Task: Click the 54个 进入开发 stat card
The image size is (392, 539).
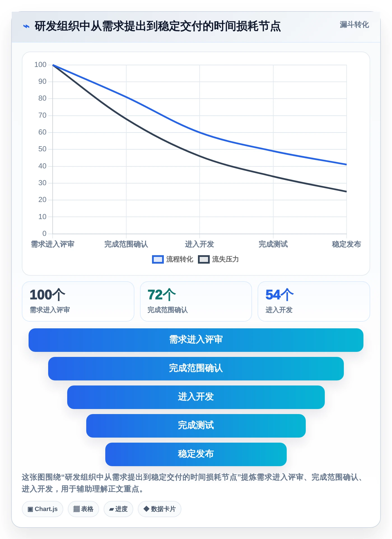Action: [314, 301]
